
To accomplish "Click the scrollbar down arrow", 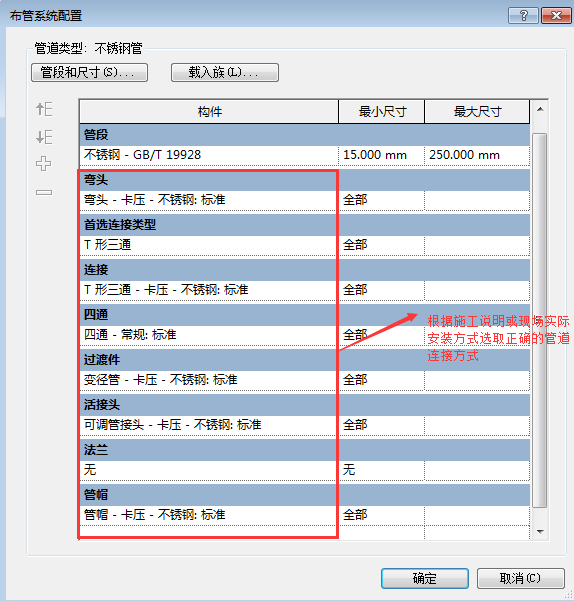I will pos(540,531).
